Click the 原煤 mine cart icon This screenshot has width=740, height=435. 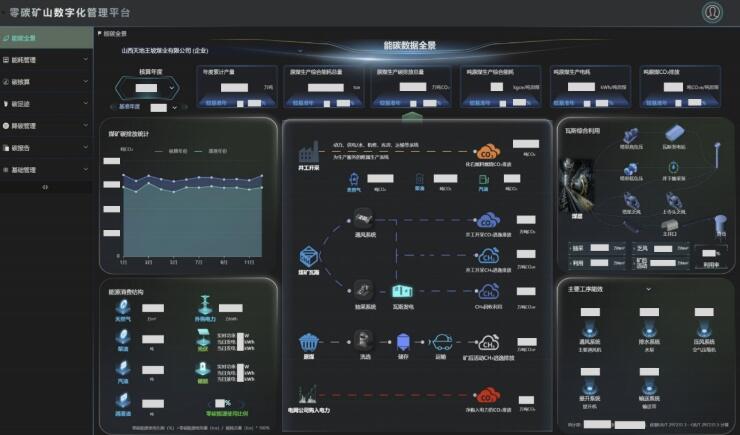[308, 341]
